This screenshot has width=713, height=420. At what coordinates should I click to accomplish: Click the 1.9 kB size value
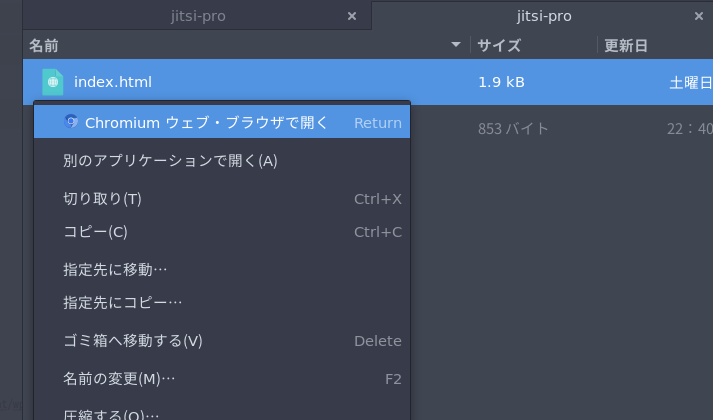coord(501,82)
